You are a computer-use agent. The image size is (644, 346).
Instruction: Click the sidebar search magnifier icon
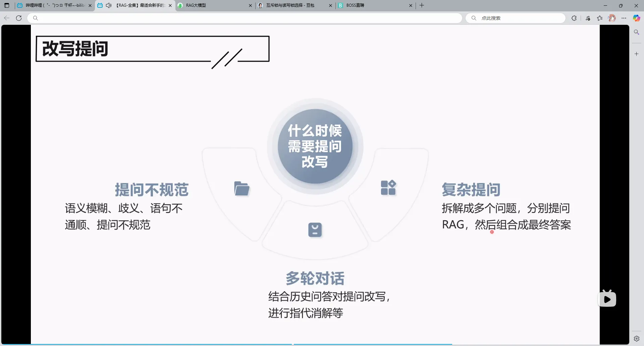click(636, 32)
